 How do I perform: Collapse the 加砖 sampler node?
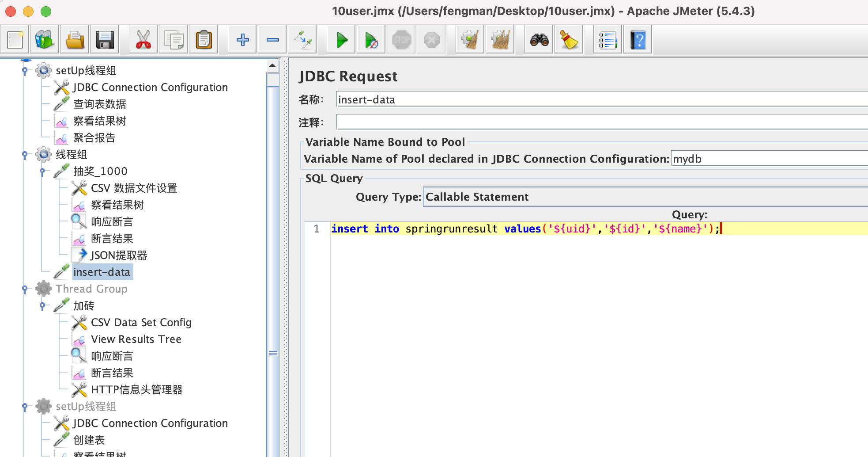pyautogui.click(x=42, y=305)
